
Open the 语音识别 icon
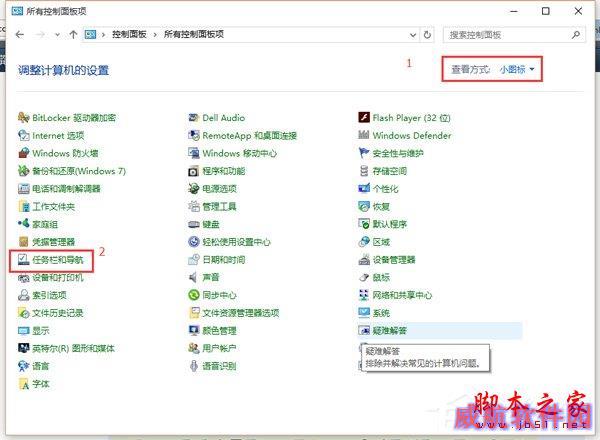(194, 366)
